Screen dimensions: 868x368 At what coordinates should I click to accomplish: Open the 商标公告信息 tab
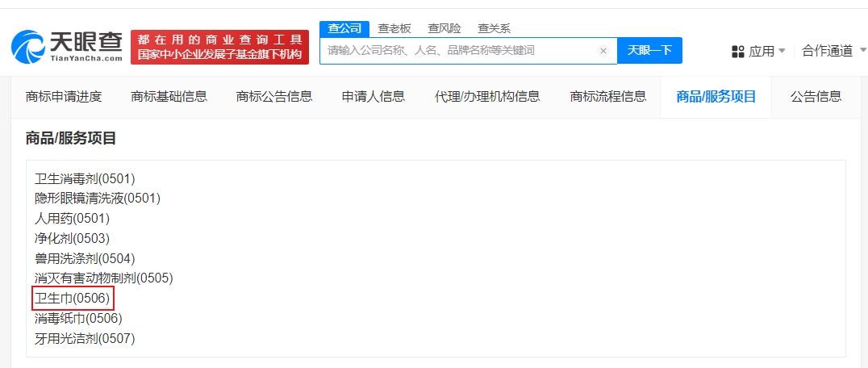click(x=274, y=96)
